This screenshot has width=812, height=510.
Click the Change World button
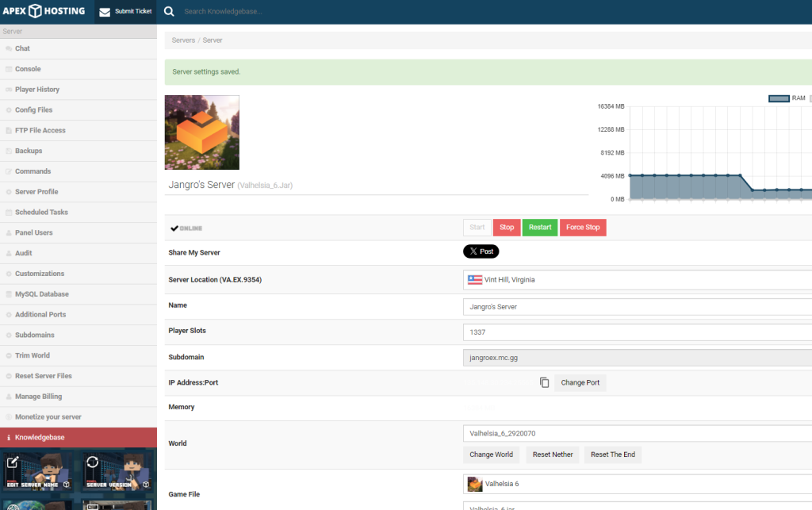coord(491,454)
